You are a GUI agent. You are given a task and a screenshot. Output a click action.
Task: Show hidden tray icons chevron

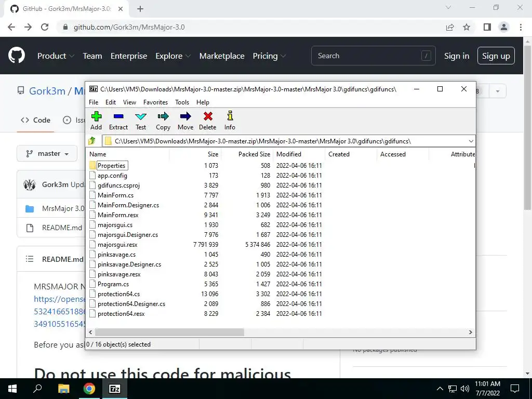coord(440,389)
